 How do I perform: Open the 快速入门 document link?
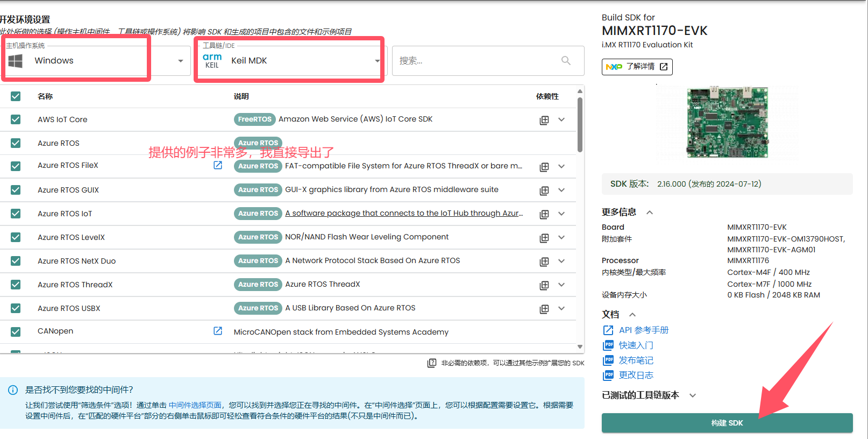coord(636,345)
